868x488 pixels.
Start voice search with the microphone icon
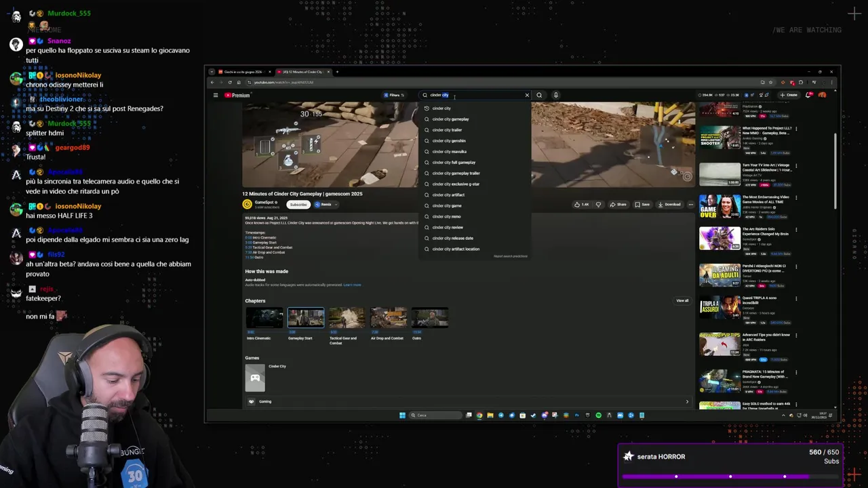(555, 95)
